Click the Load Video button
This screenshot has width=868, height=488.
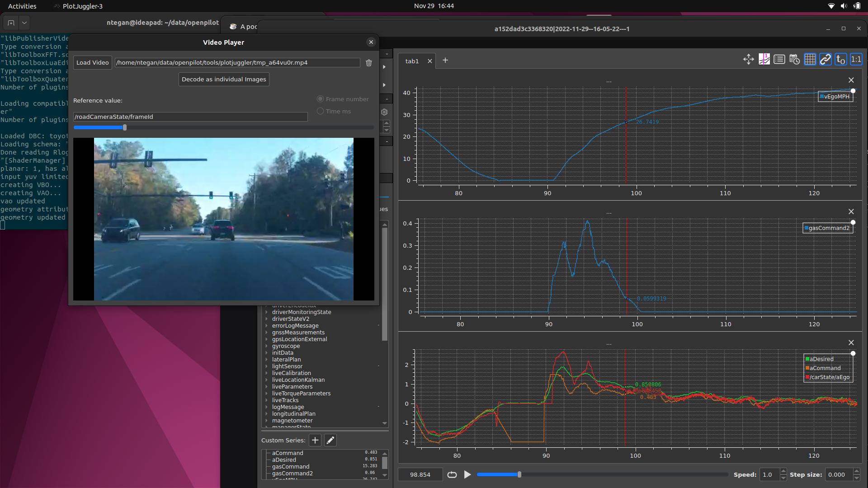(x=92, y=63)
